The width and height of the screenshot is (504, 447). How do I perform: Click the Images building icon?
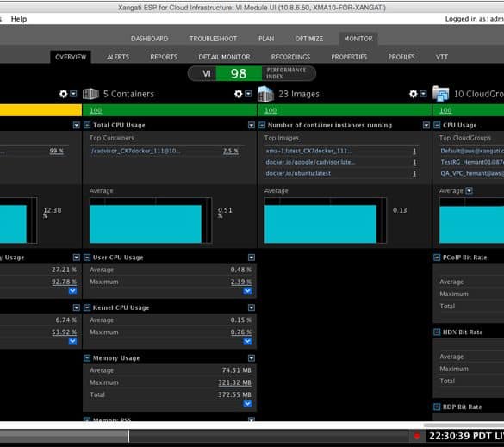(266, 94)
